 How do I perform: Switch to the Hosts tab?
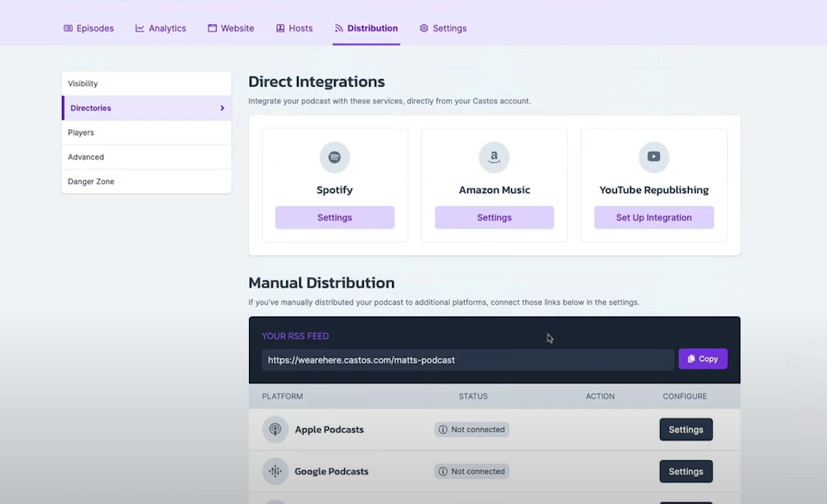click(x=294, y=27)
